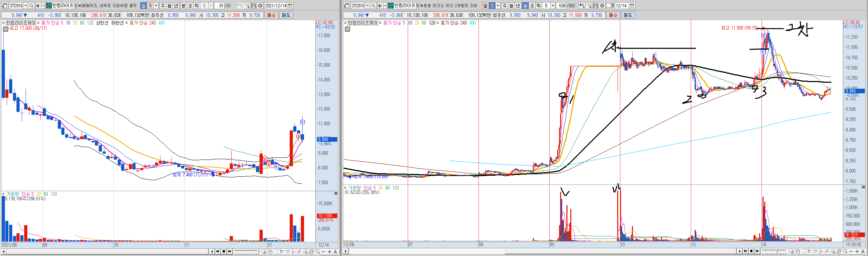Select the 주 (weekly) period tab in the left chart
Viewport: 868px width, 256px height.
[x=163, y=6]
